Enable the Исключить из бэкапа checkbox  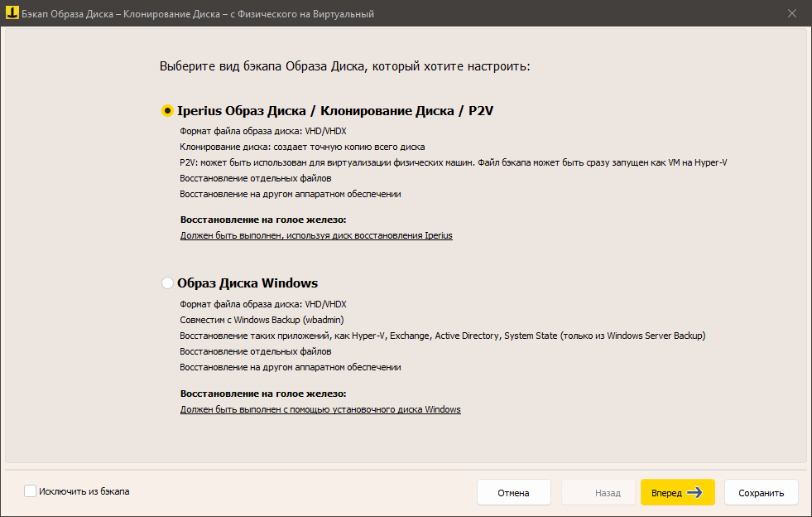30,490
